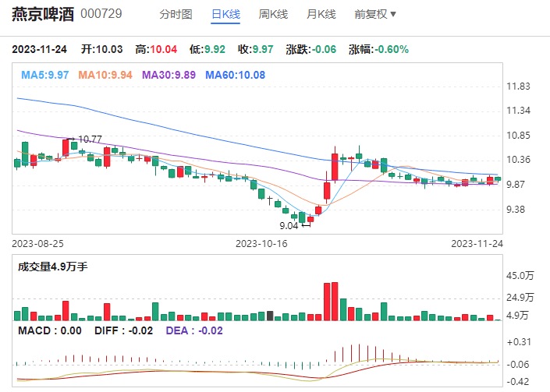
Task: Click the 涨跌:-0.06 change value
Action: click(311, 49)
